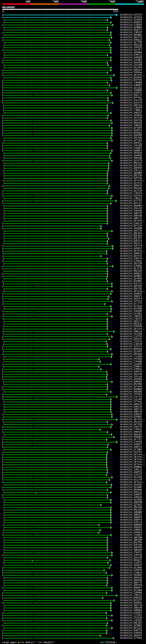Open hit UniRef100_C0QGH3

[131, 25]
